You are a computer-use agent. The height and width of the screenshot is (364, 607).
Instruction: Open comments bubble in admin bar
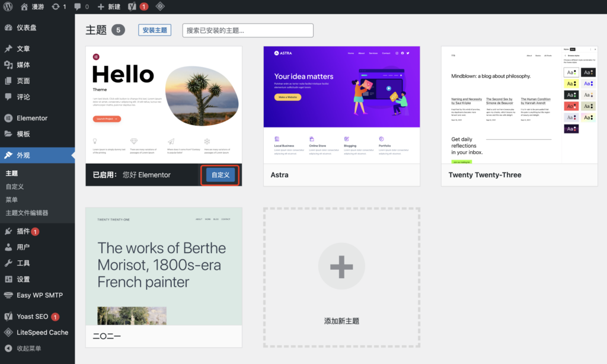tap(78, 7)
